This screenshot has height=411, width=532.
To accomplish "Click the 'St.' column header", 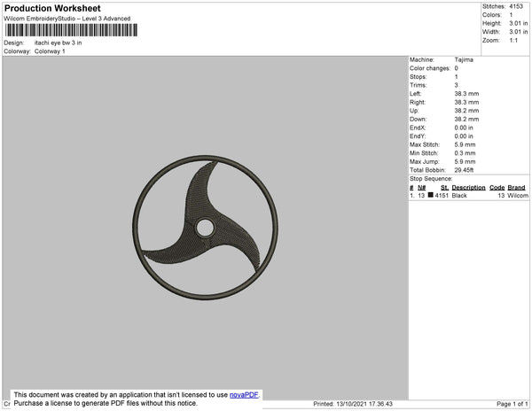I will (x=444, y=188).
